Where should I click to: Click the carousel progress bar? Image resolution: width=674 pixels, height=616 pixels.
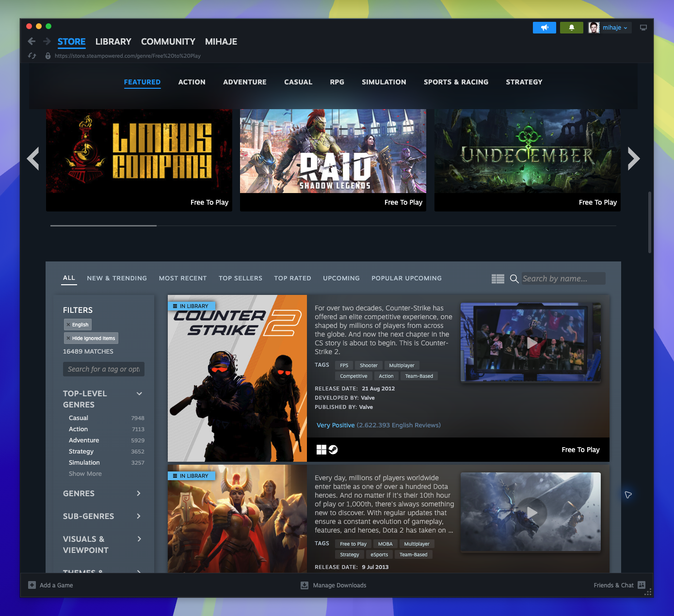pos(333,226)
